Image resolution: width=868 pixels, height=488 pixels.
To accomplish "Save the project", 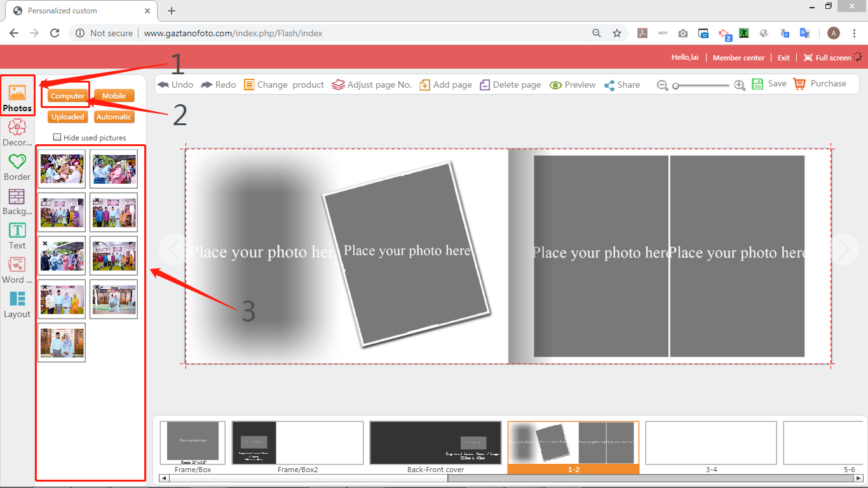I will [769, 84].
